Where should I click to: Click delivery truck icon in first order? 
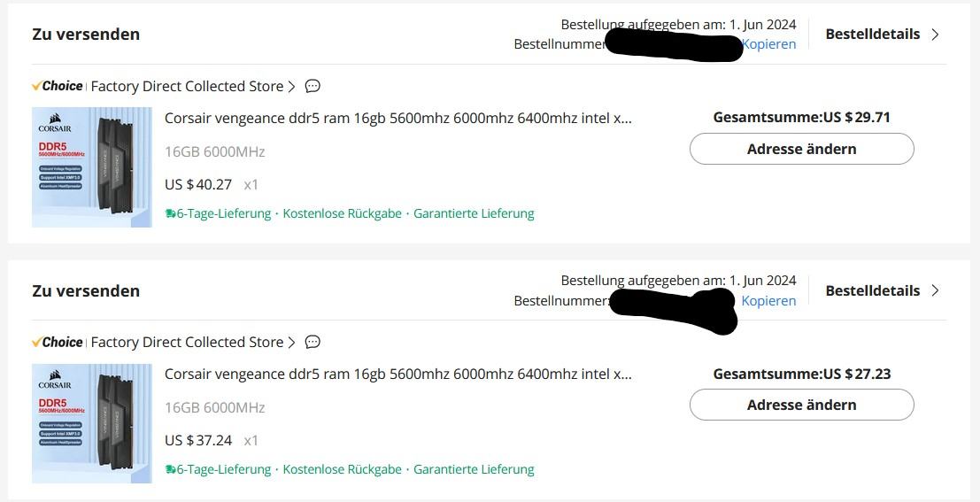pyautogui.click(x=171, y=213)
